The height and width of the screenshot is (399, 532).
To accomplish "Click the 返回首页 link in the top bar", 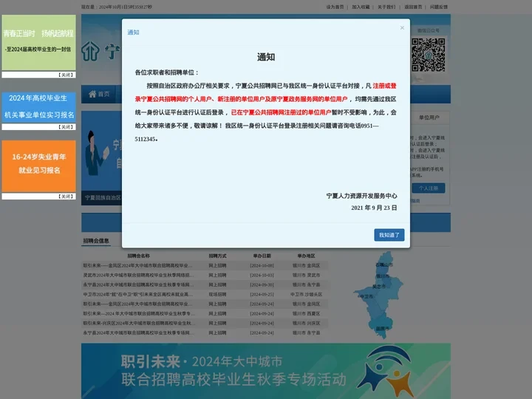I will (x=413, y=7).
